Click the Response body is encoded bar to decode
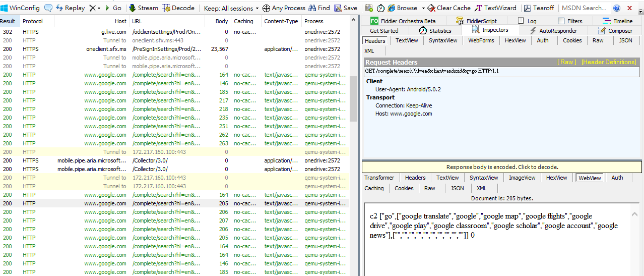This screenshot has height=276, width=644. click(x=502, y=167)
